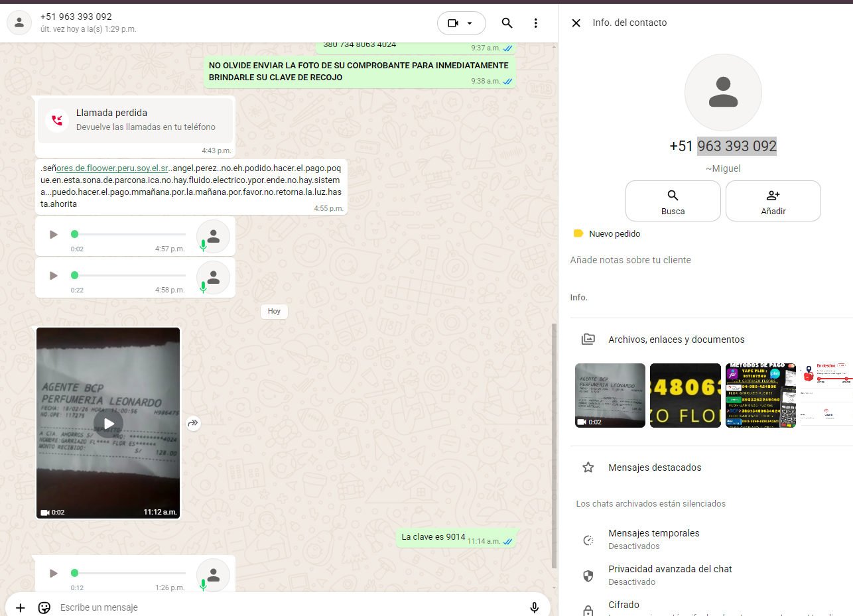Open Archivos, enlaces y documentos
853x616 pixels.
(676, 339)
